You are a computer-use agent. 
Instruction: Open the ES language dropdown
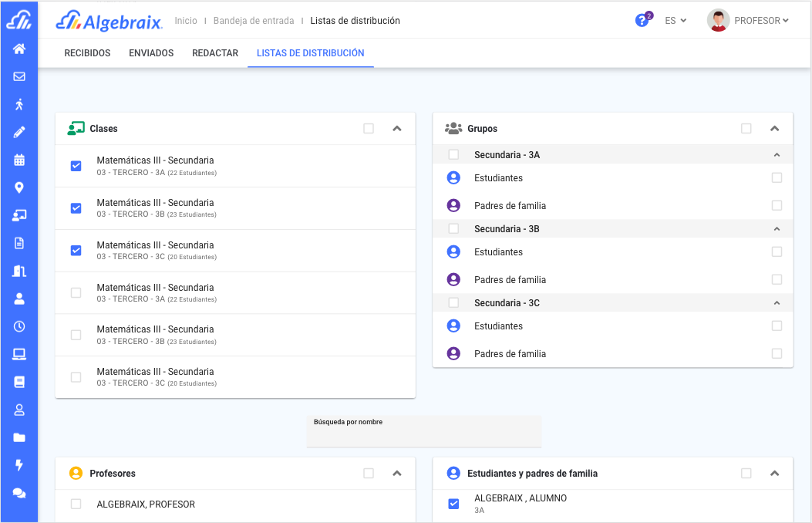(x=675, y=20)
